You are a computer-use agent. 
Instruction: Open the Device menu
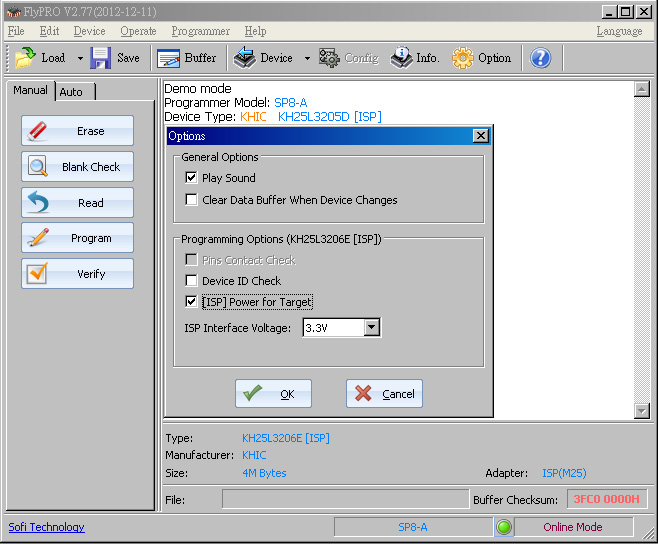pyautogui.click(x=89, y=31)
